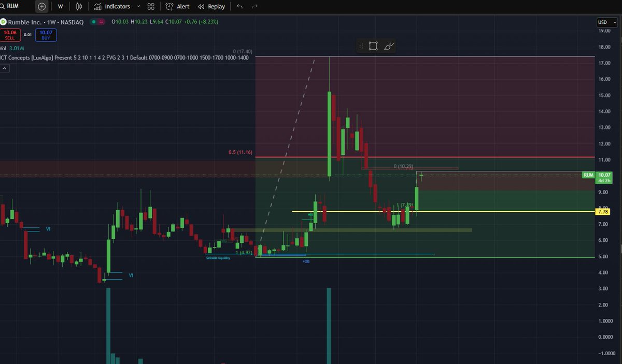Change the W weekly interval selector
Viewport: 622px width, 364px height.
[x=61, y=6]
